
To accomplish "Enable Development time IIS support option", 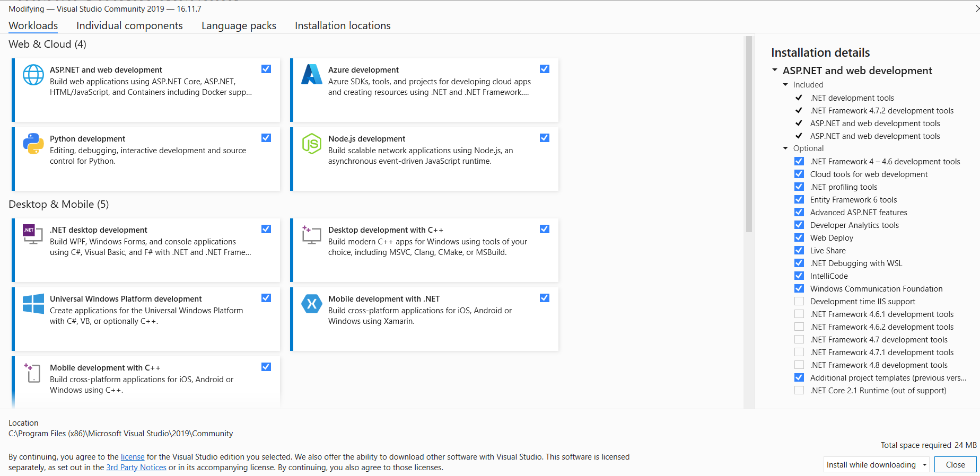I will [799, 301].
